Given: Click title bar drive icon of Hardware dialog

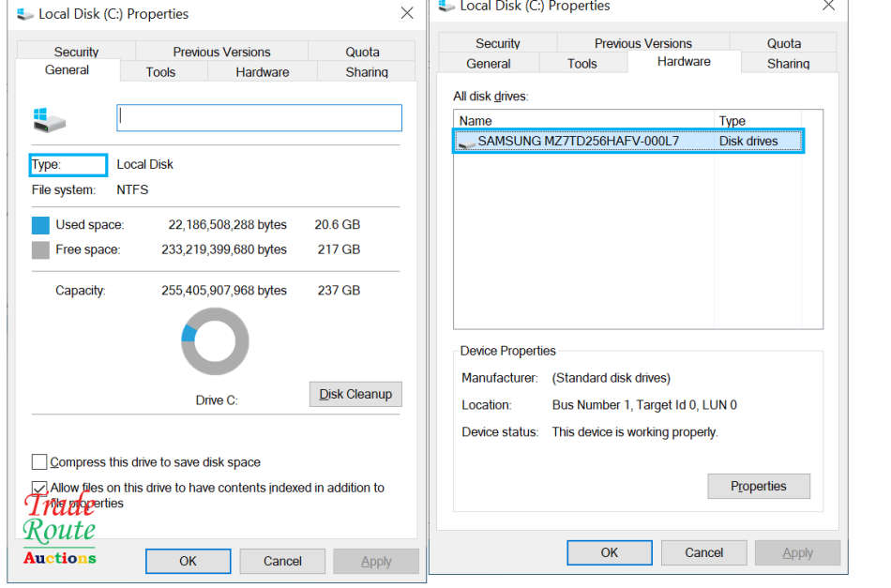Looking at the screenshot, I should (x=446, y=7).
